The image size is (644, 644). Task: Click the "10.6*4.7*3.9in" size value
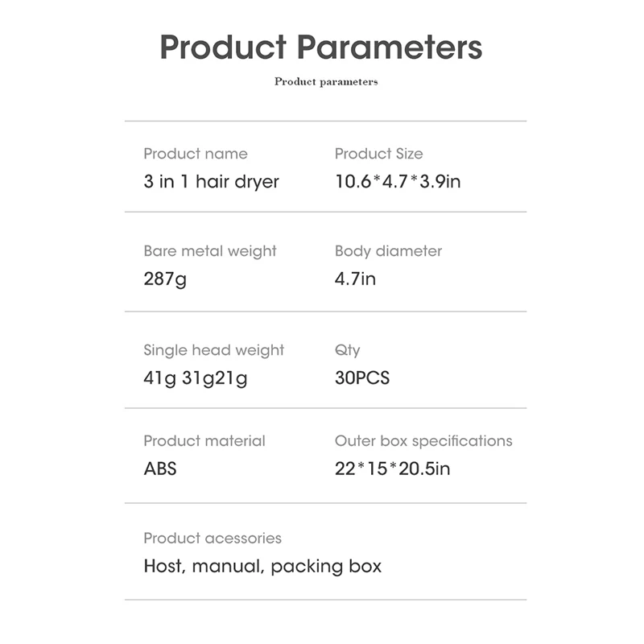pyautogui.click(x=398, y=181)
